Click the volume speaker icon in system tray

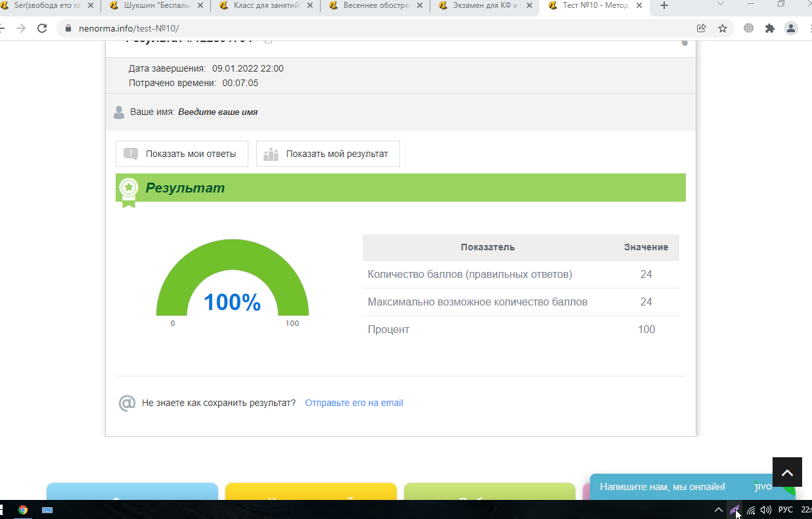[765, 510]
